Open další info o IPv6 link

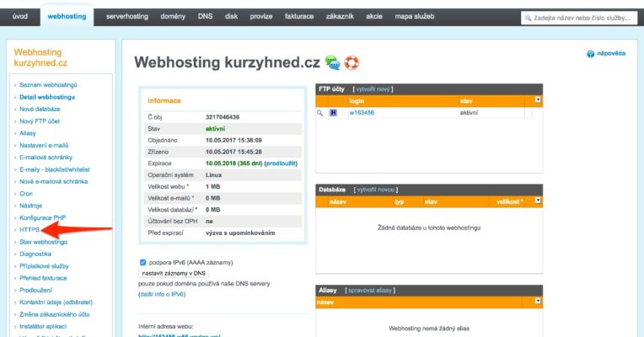point(162,294)
